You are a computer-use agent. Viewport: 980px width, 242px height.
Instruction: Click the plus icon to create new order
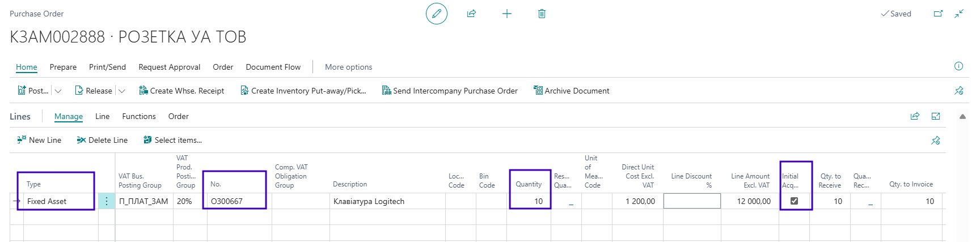point(507,14)
